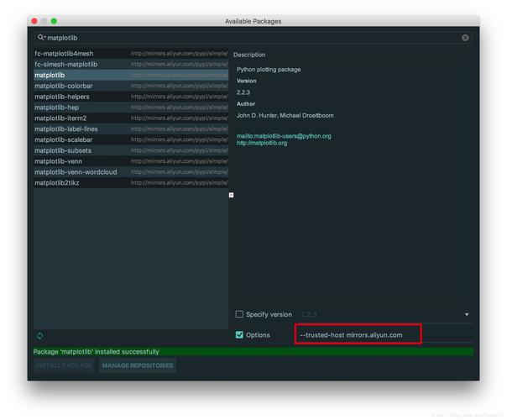
Task: Click the reload package list icon
Action: pos(39,335)
